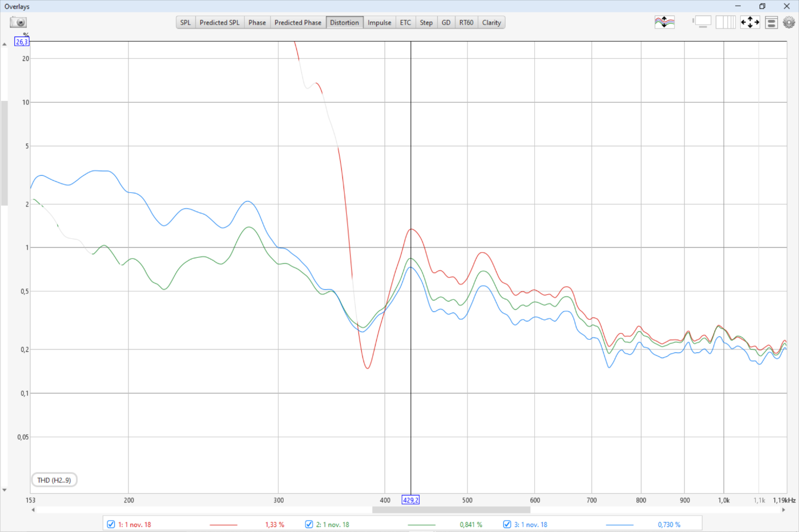
Task: Select the RT60 graph button
Action: point(466,23)
